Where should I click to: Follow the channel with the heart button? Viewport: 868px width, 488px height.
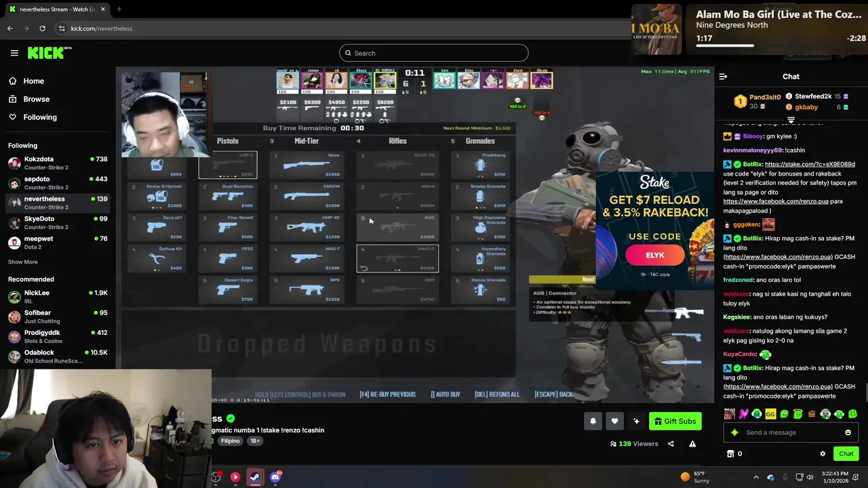pos(614,422)
